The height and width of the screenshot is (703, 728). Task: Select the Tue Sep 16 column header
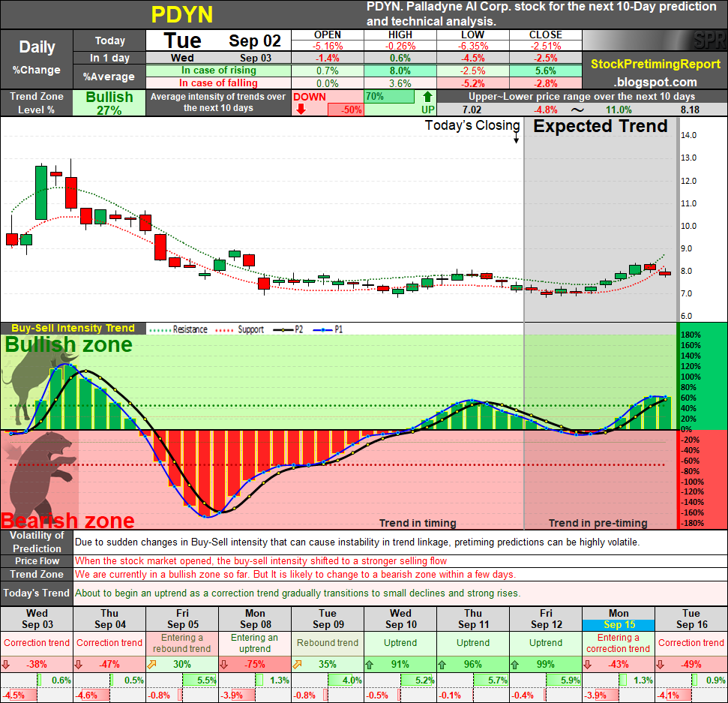click(x=691, y=619)
